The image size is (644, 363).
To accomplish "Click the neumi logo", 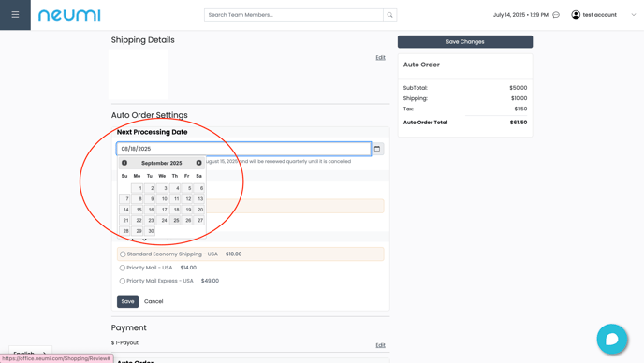I will (69, 15).
